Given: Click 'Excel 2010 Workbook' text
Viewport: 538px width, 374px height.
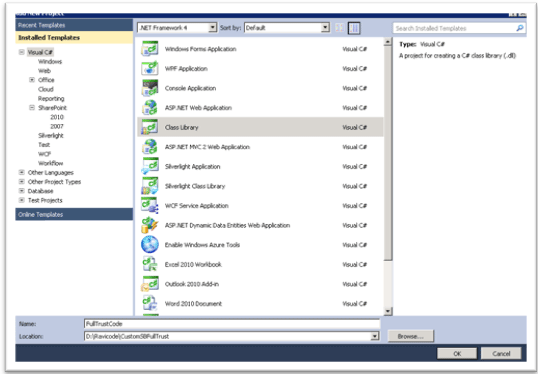Looking at the screenshot, I should click(x=193, y=264).
